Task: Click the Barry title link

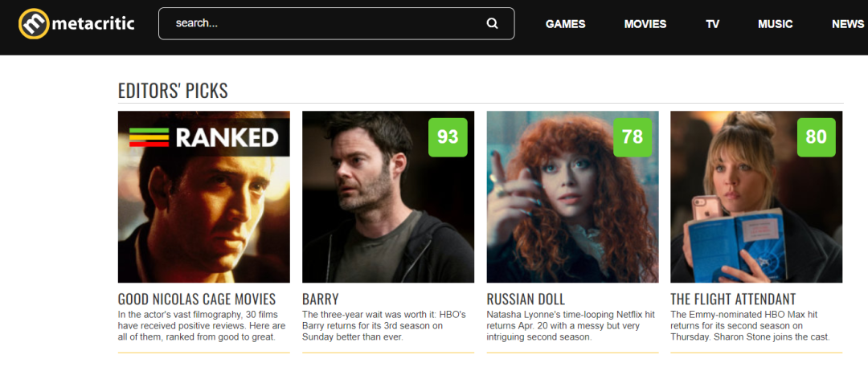Action: (321, 299)
